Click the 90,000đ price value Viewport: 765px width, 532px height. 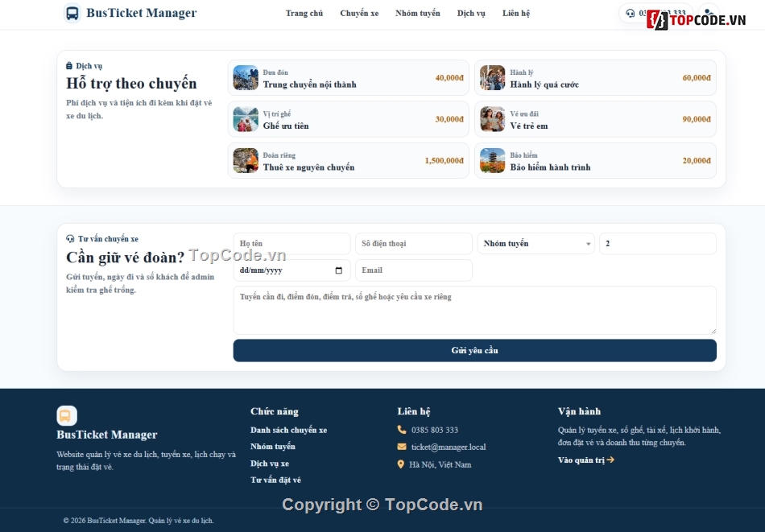697,119
